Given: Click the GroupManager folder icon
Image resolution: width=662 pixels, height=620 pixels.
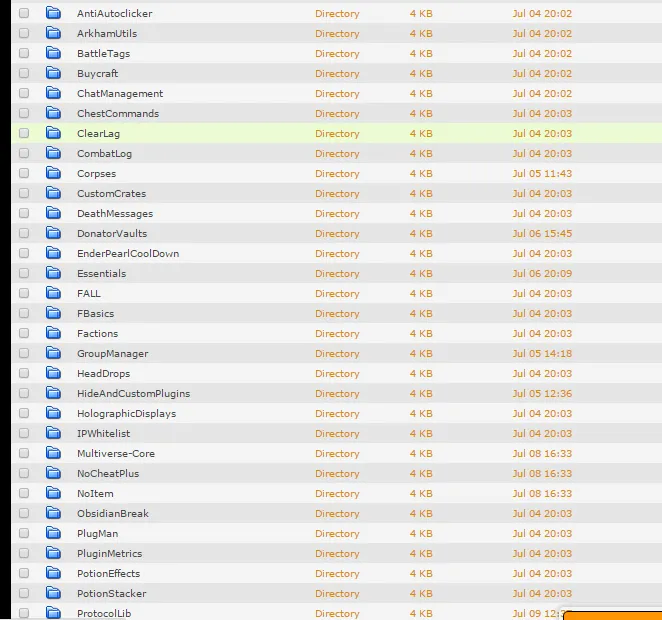Looking at the screenshot, I should click(x=53, y=353).
